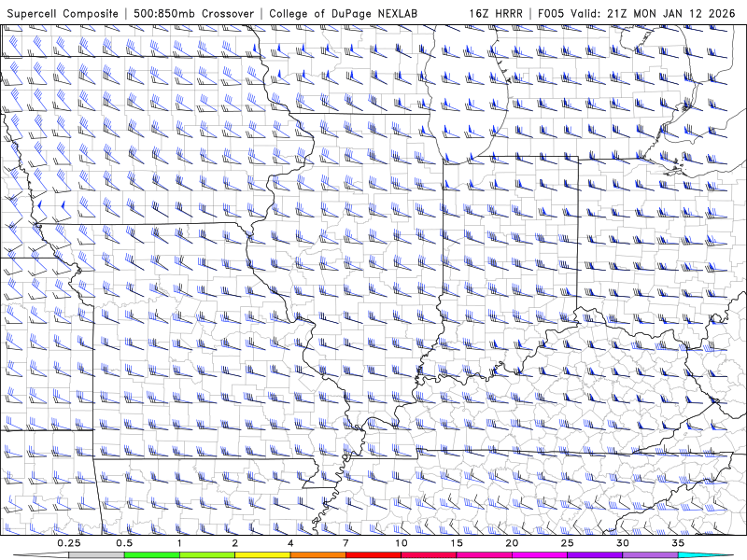
Task: Select the cyan above-35 color bar arrow
Action: pyautogui.click(x=706, y=555)
